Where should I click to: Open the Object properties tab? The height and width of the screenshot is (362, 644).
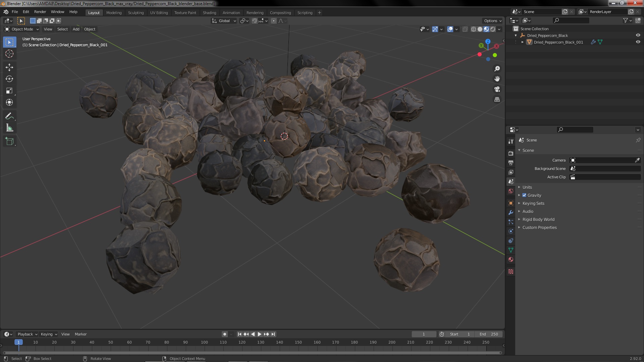tap(511, 203)
